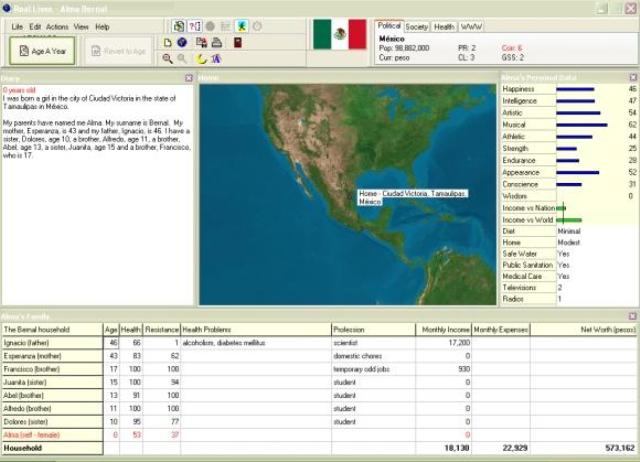Viewport: 640px width, 462px height.
Task: Select the Health tab
Action: click(x=444, y=25)
